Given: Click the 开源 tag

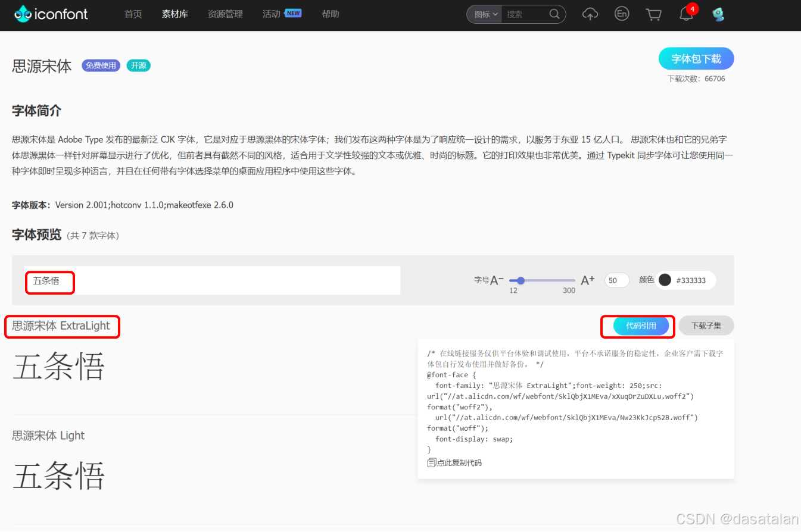Looking at the screenshot, I should 139,65.
